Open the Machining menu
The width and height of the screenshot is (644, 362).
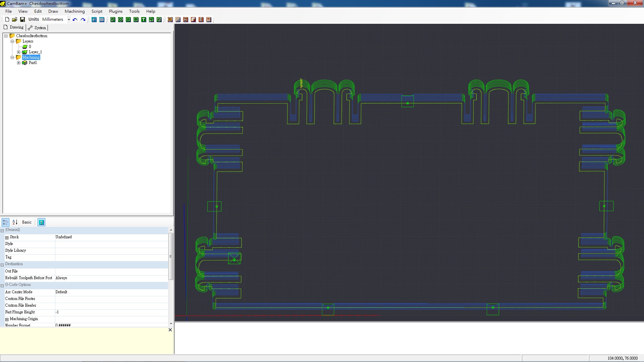[74, 11]
